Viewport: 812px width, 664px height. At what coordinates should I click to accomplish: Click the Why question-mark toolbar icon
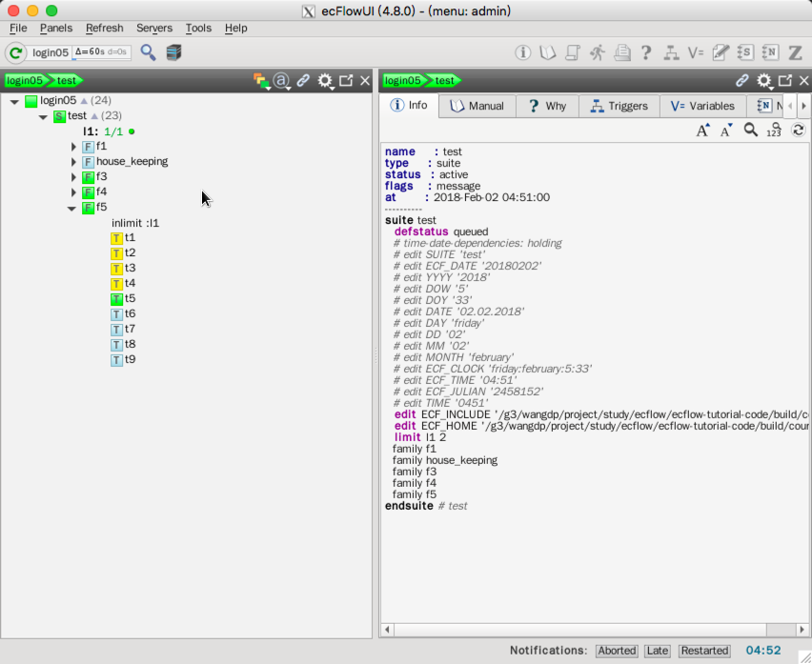point(646,52)
